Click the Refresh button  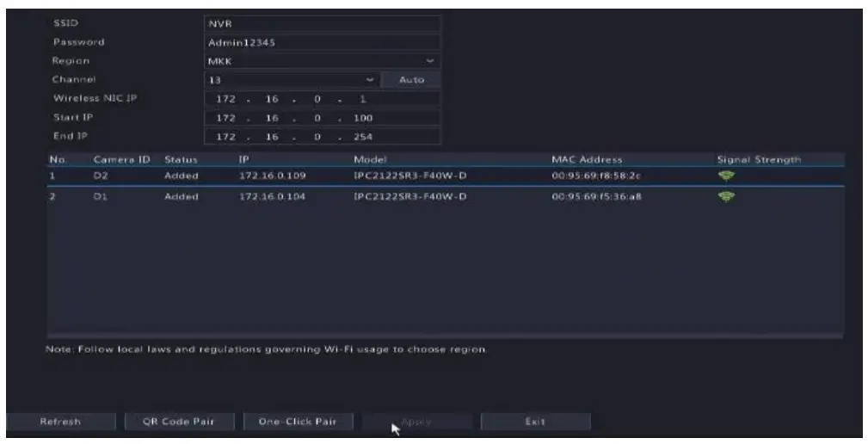[61, 422]
